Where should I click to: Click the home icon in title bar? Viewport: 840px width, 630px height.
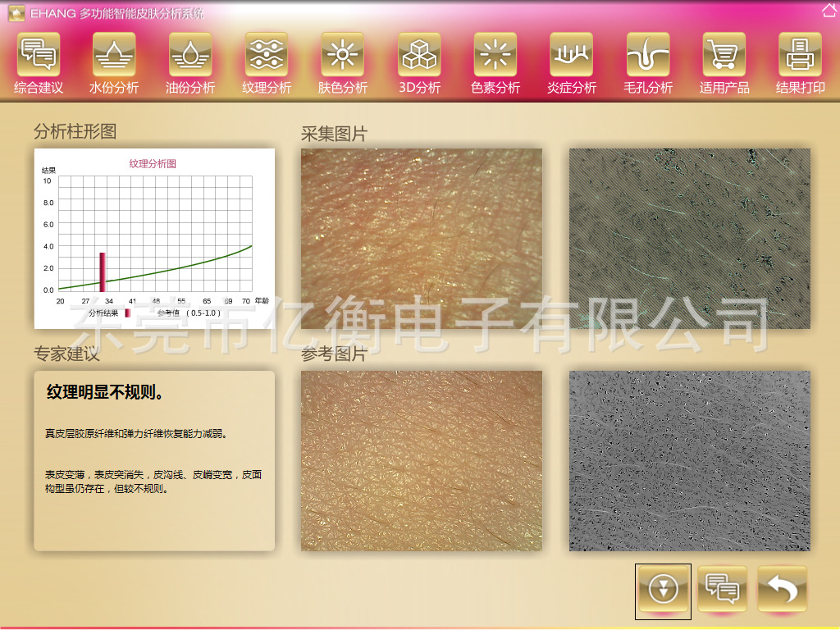tap(829, 11)
